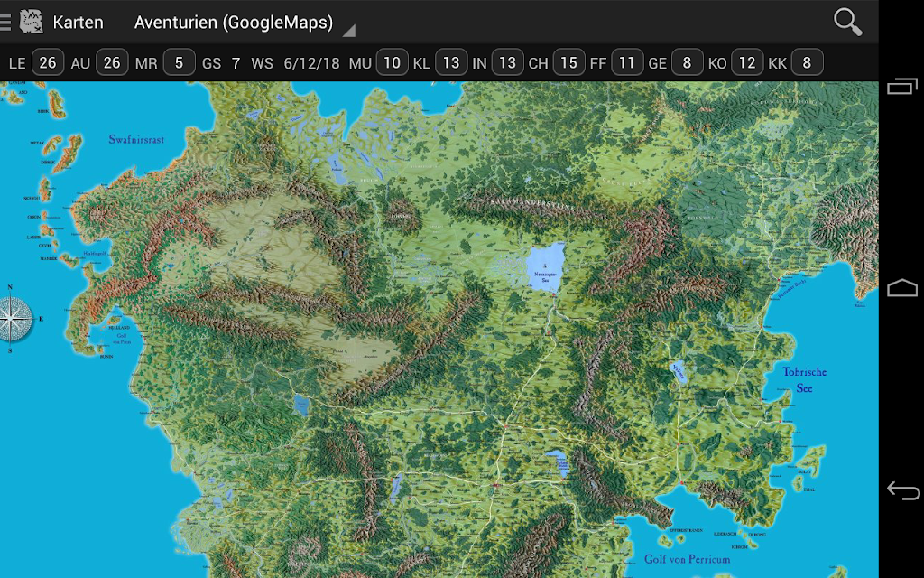Screen dimensions: 924x578
Task: Select the AU value 26 box
Action: click(112, 62)
